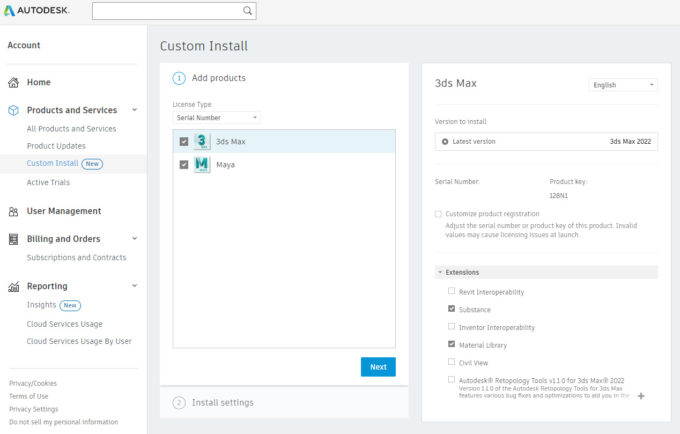Click the User Management people icon
The image size is (680, 434).
pos(13,212)
